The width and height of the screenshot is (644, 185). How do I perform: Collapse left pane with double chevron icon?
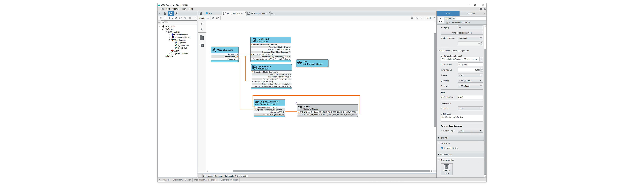coord(160,13)
